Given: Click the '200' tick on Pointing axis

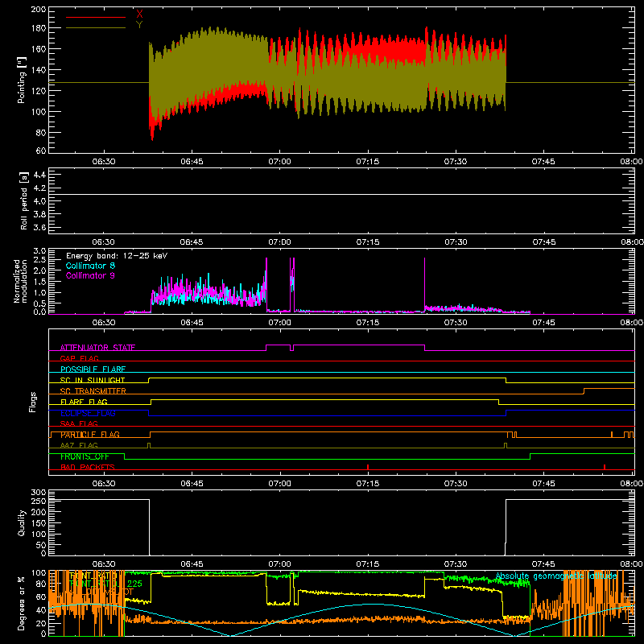Looking at the screenshot, I should 38,9.
